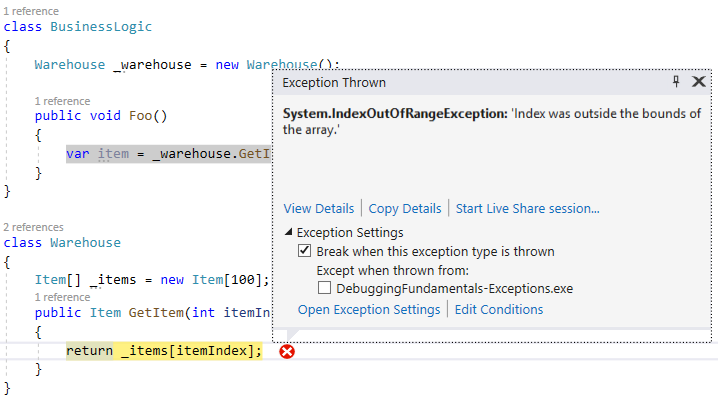Click the Foo method name
Screen dimensions: 718x397
tap(140, 116)
